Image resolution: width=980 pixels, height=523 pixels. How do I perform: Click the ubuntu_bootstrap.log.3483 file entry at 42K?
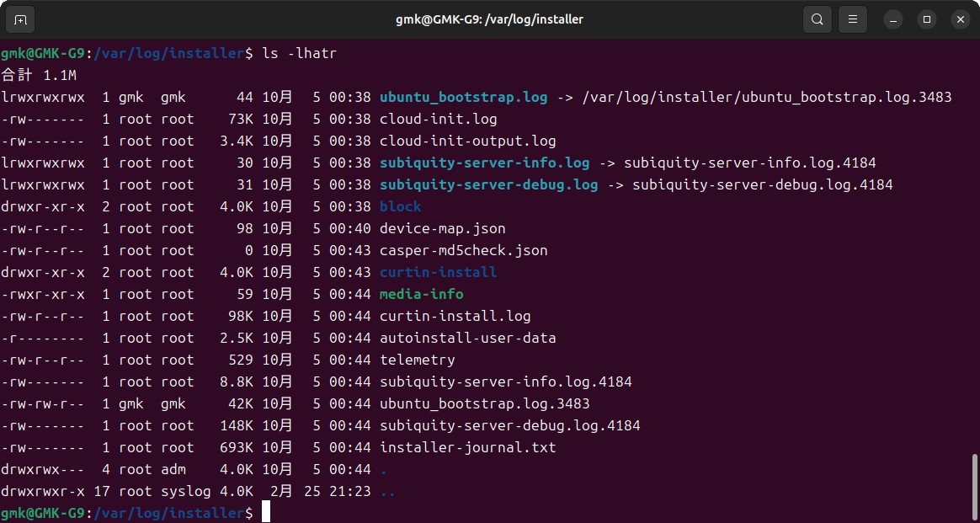[484, 403]
